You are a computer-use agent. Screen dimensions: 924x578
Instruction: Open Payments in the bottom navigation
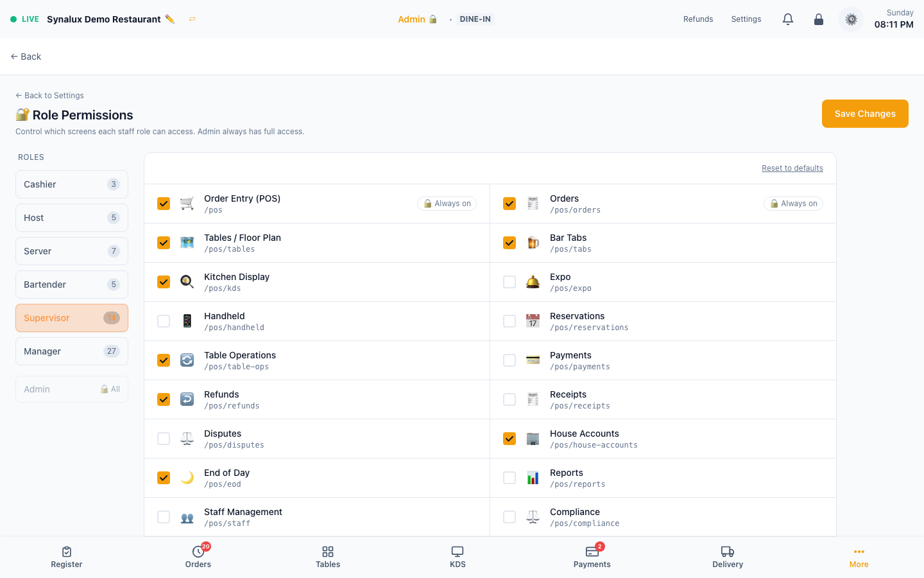(592, 557)
